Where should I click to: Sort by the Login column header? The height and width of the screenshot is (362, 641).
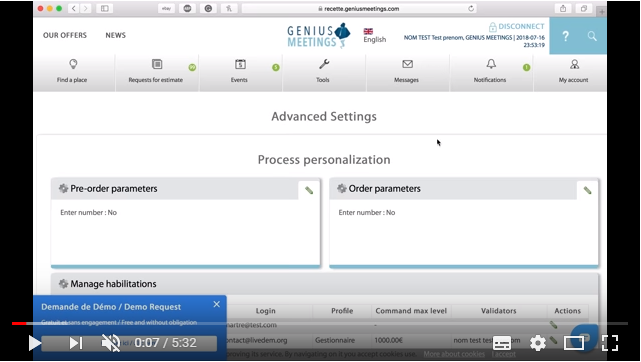pos(266,311)
